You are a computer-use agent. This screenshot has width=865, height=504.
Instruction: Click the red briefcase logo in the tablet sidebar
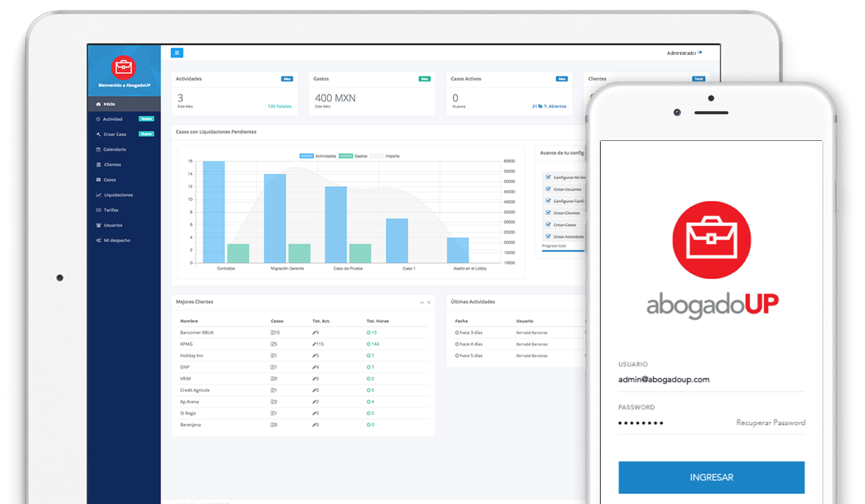coord(124,67)
